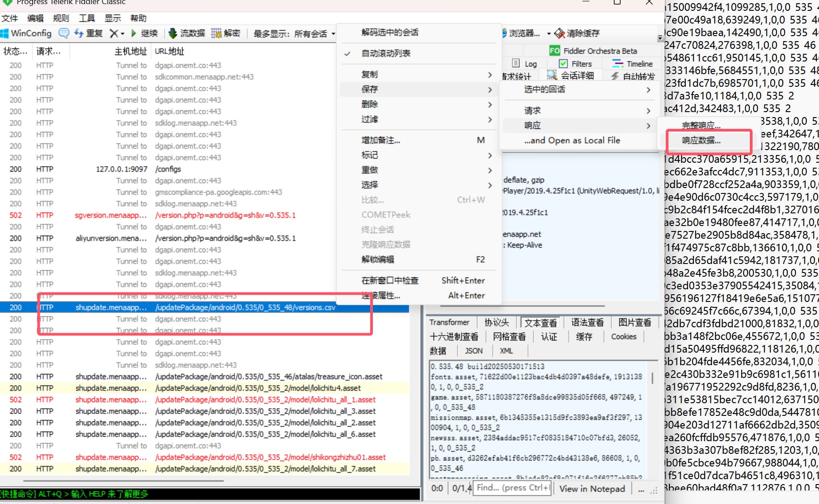Expand the 过滤 submenu

tap(419, 119)
